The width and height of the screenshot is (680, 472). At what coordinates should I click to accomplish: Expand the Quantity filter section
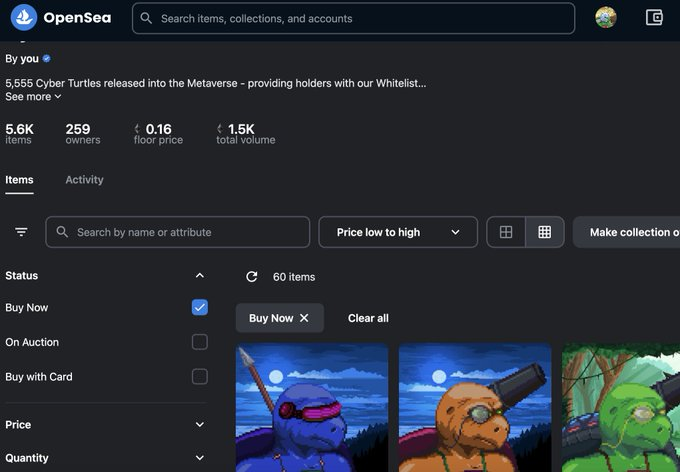tap(199, 458)
